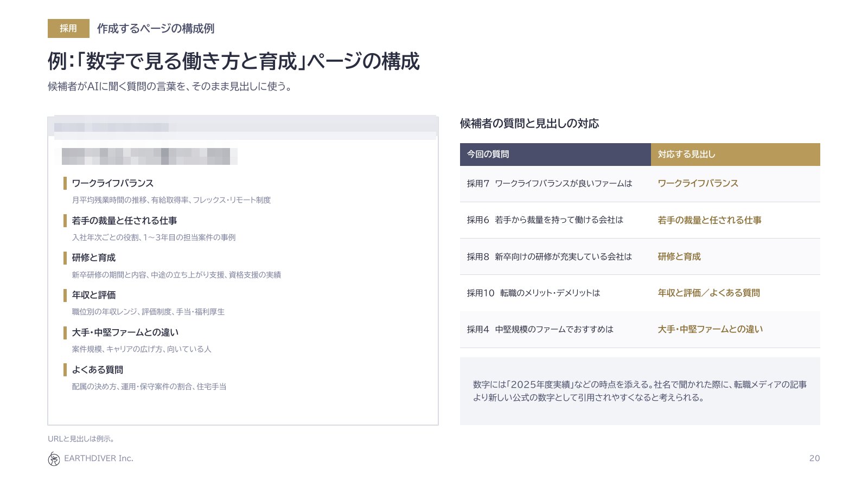Click the footnote URLと見出しは例示。
868x488 pixels.
click(x=81, y=439)
